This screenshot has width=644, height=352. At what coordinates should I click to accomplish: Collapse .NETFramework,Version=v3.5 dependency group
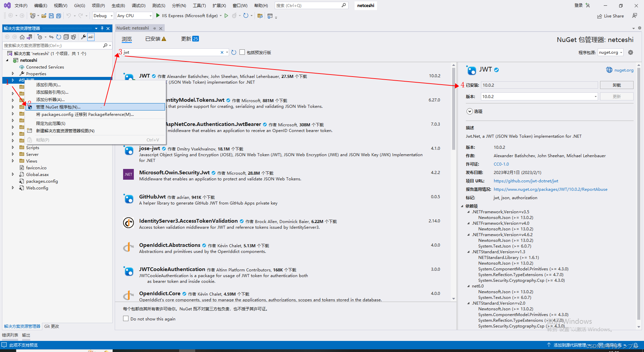click(x=469, y=212)
